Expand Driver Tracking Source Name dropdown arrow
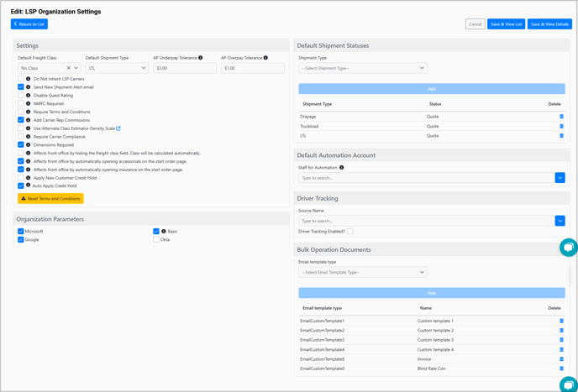Viewport: 578px width, 392px height. click(x=560, y=221)
